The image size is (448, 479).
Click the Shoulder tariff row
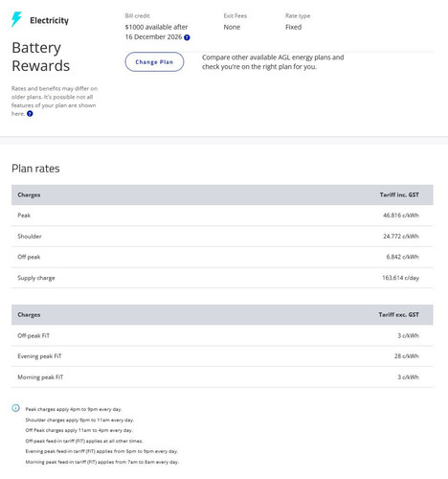click(x=222, y=237)
